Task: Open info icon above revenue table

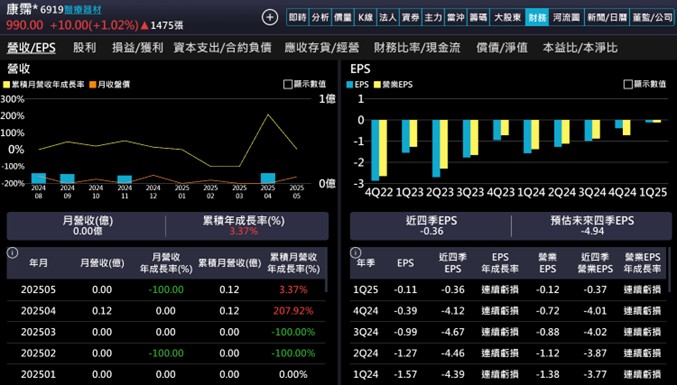Action: (13, 253)
